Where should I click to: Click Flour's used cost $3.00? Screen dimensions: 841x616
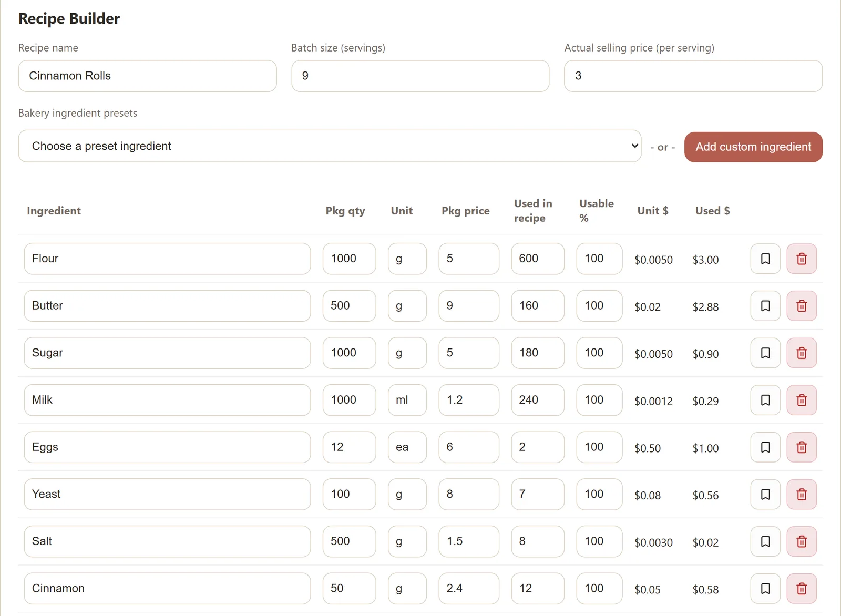(705, 260)
